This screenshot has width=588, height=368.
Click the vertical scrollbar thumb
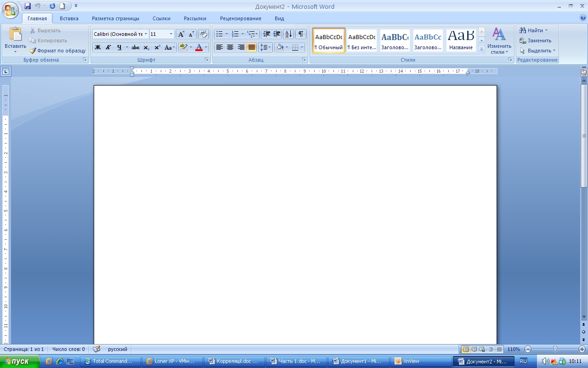pyautogui.click(x=584, y=136)
